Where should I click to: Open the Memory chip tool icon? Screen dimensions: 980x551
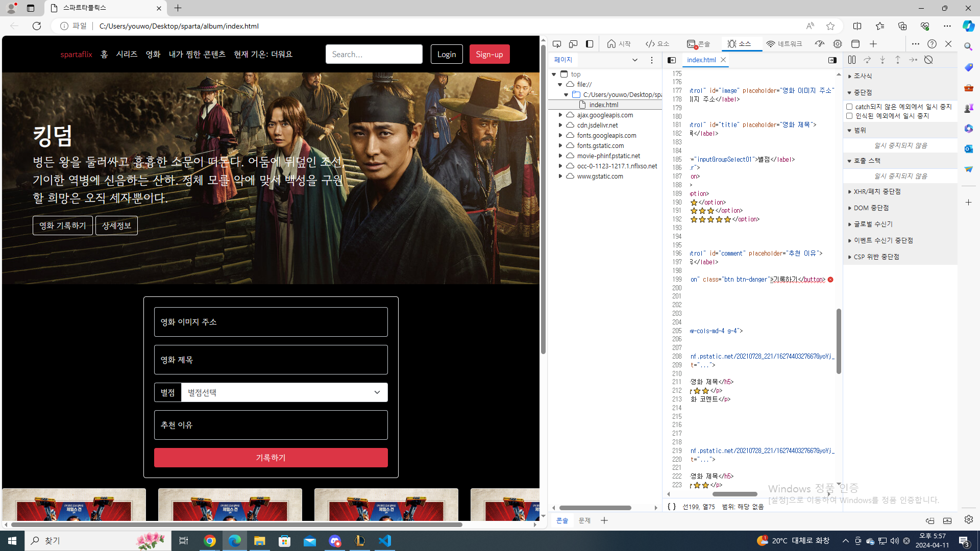coord(838,44)
